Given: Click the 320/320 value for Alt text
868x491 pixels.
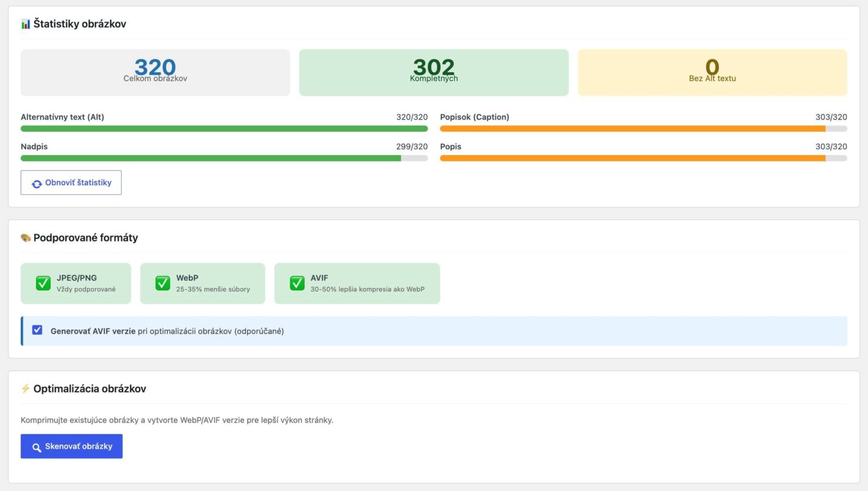Looking at the screenshot, I should [412, 117].
